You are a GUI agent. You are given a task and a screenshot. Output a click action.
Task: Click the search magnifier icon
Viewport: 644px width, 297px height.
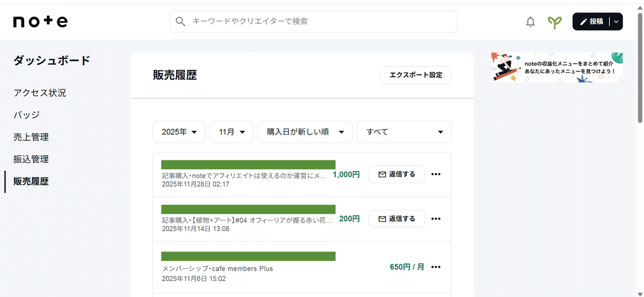(181, 21)
